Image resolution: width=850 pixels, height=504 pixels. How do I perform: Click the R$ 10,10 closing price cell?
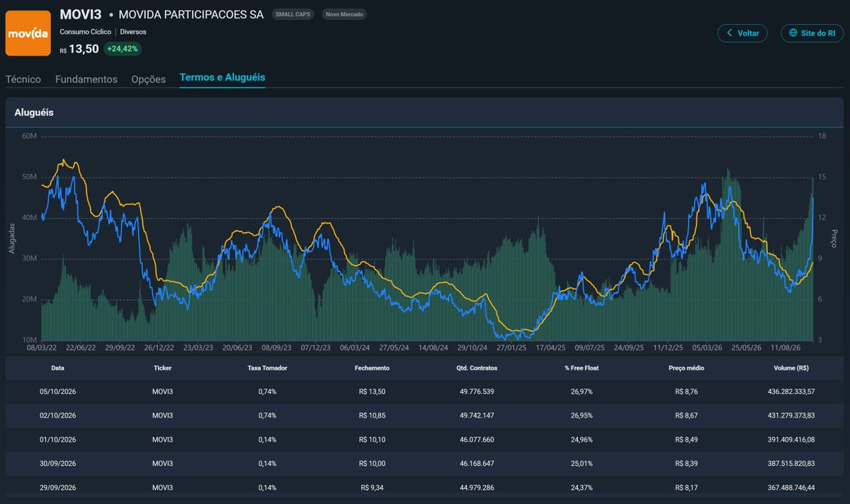point(372,439)
